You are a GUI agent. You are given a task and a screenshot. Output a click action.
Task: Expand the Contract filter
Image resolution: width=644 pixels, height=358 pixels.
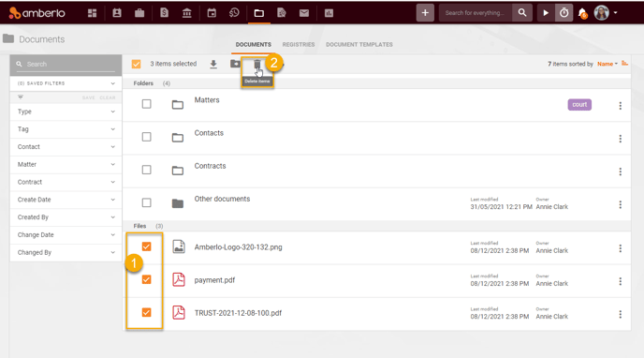point(66,182)
